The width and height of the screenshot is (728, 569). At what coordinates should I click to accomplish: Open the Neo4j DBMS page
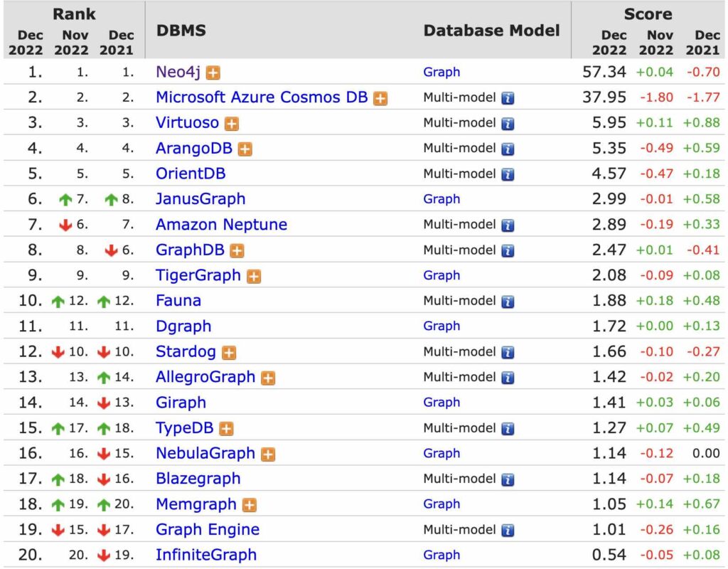coord(176,72)
